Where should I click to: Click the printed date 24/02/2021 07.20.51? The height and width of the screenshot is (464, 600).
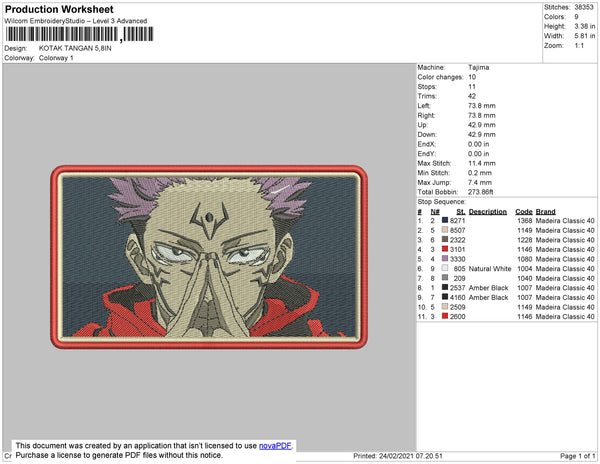(411, 456)
